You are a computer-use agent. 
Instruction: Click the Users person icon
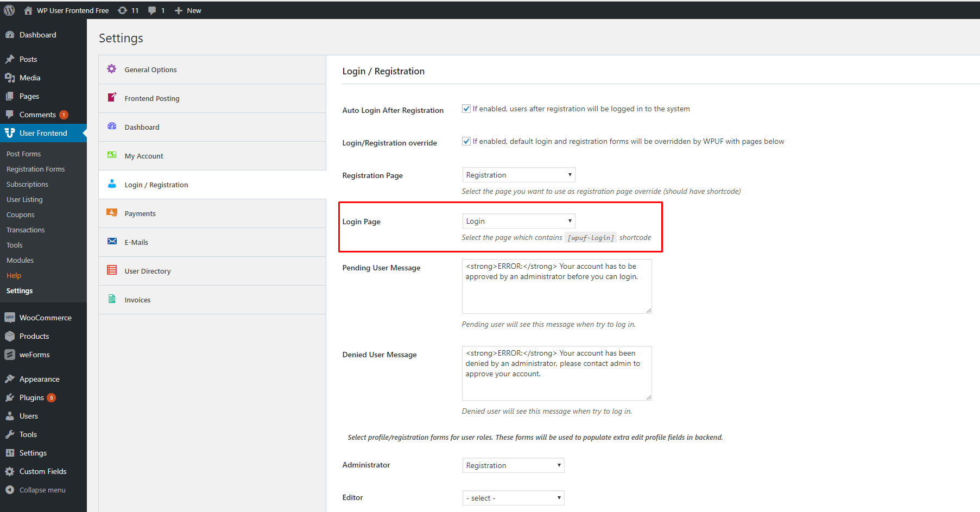pos(10,416)
